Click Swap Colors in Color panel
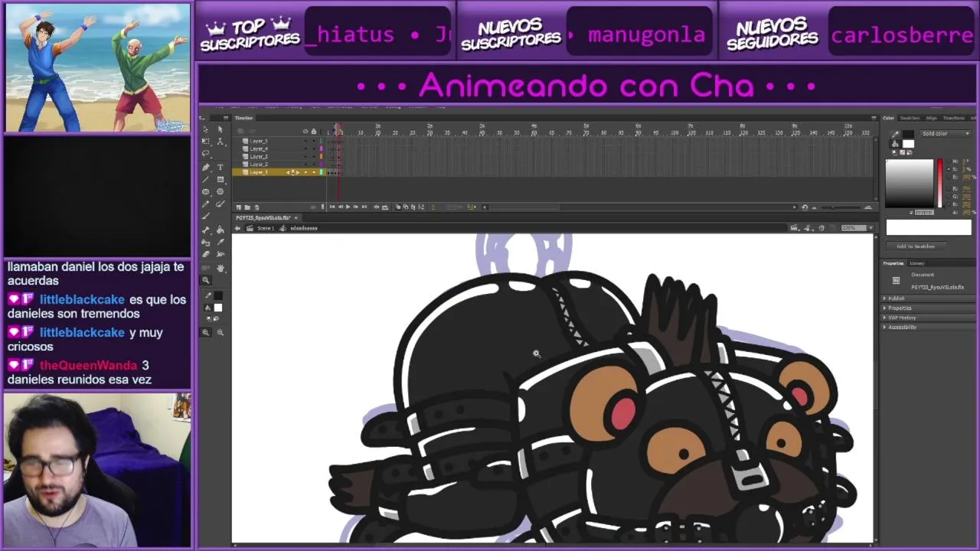This screenshot has width=980, height=551. pyautogui.click(x=909, y=152)
